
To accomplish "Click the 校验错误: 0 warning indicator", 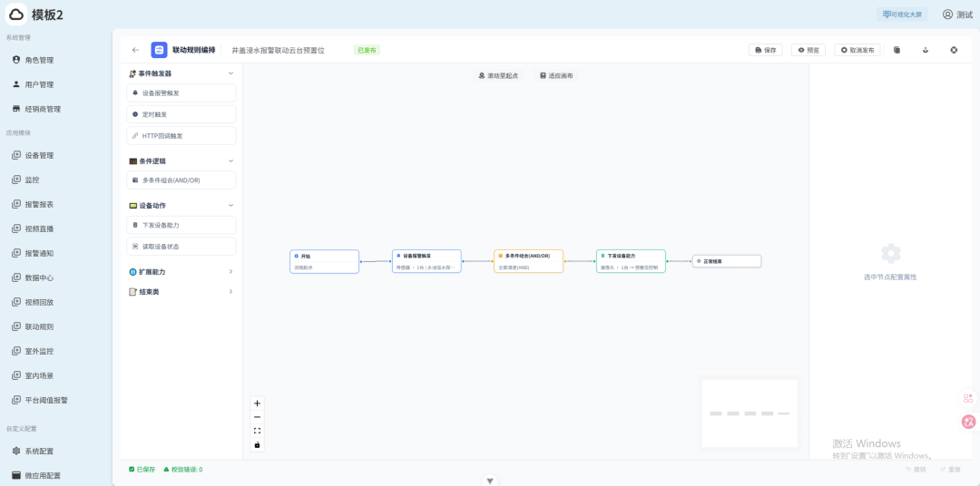I will click(x=183, y=469).
